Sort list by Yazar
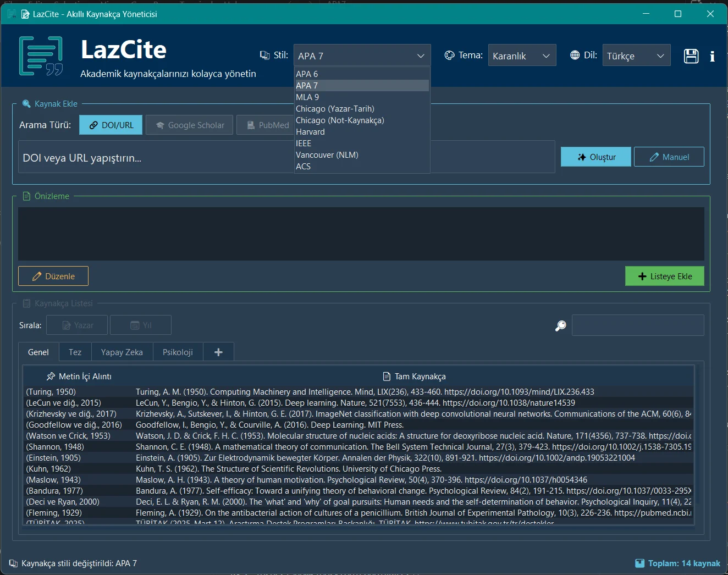The image size is (728, 575). [x=77, y=325]
